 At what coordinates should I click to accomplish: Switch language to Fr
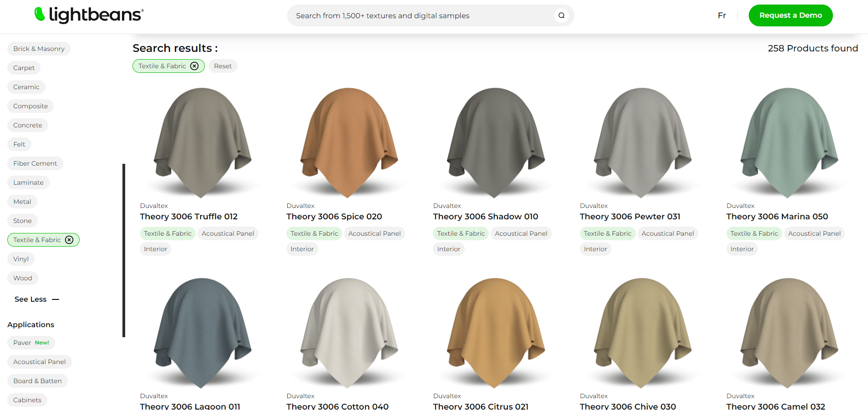tap(722, 15)
